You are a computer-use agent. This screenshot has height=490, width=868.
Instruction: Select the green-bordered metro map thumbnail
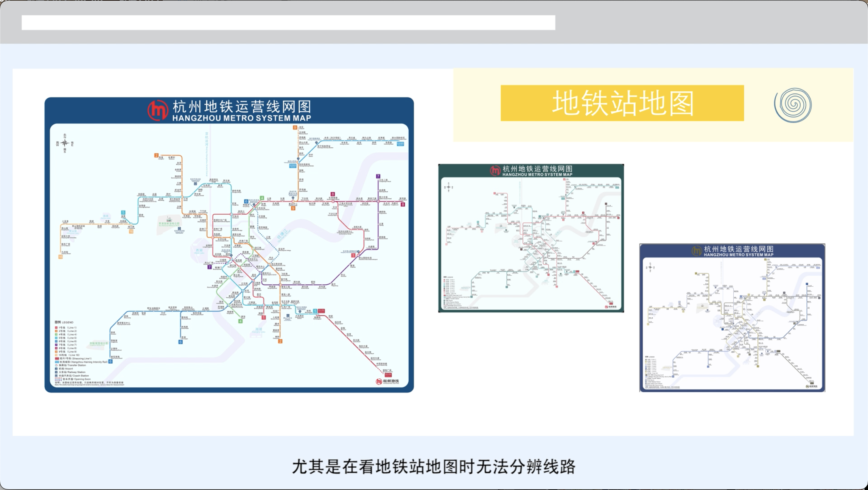tap(531, 238)
